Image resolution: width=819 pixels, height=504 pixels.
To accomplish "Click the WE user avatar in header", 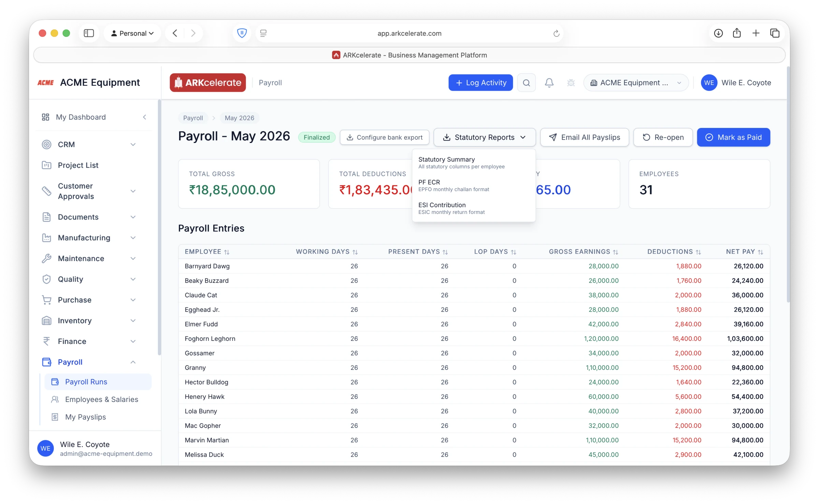I will pyautogui.click(x=709, y=83).
